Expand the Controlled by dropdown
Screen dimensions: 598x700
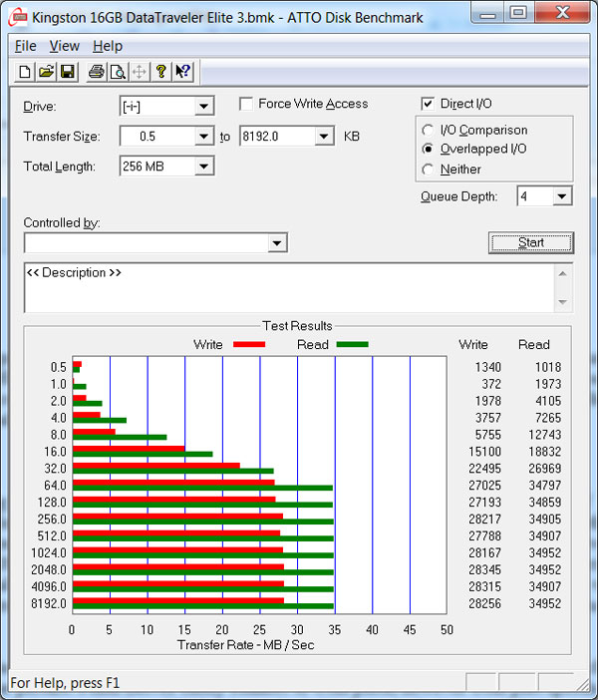(277, 243)
